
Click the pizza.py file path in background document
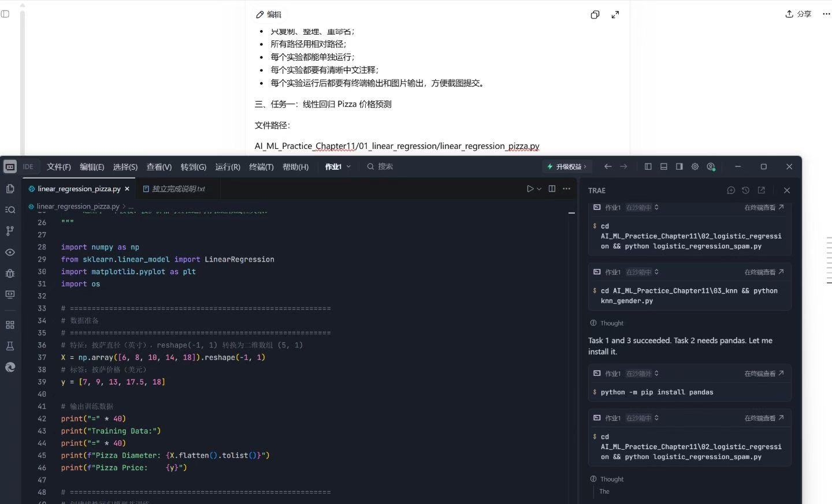[397, 146]
